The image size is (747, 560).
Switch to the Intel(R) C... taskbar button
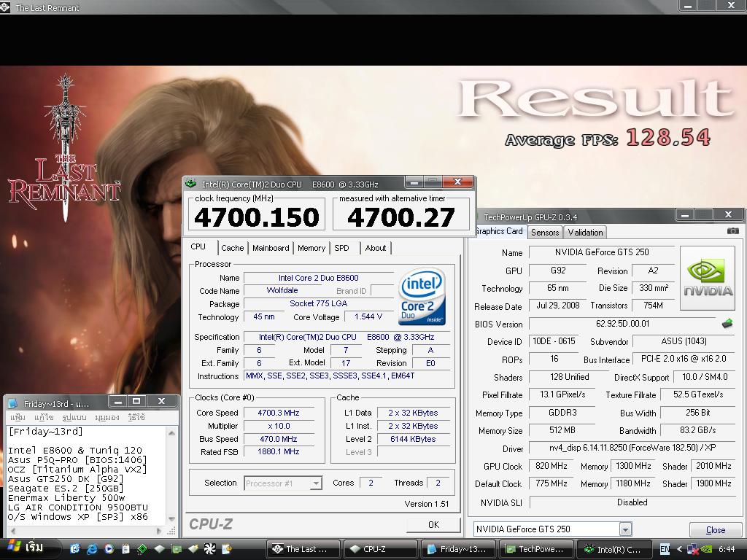(614, 549)
